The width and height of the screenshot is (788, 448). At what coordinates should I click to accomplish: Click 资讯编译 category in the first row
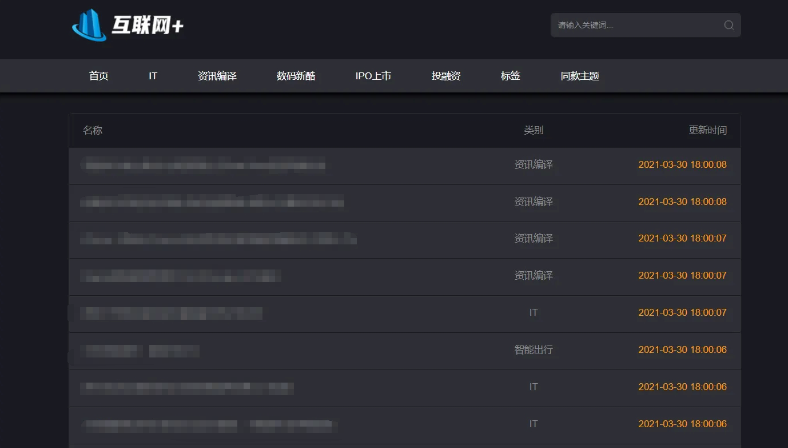click(533, 165)
